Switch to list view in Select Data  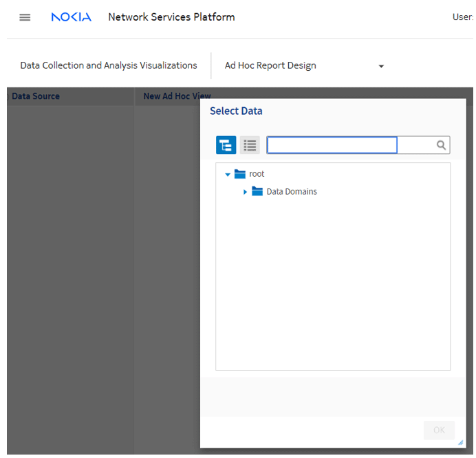pos(250,145)
